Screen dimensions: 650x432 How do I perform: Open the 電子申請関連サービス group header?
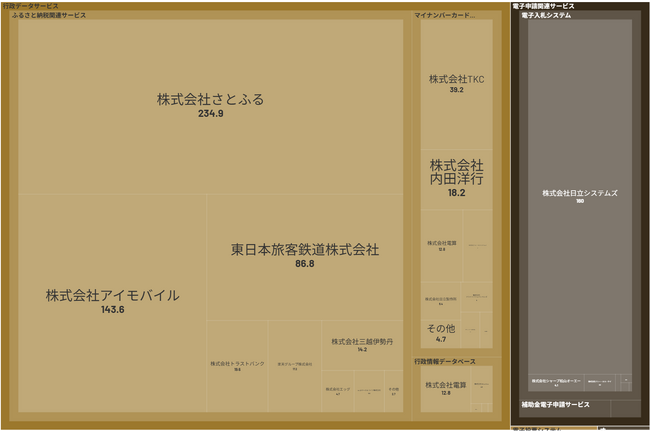[x=543, y=6]
